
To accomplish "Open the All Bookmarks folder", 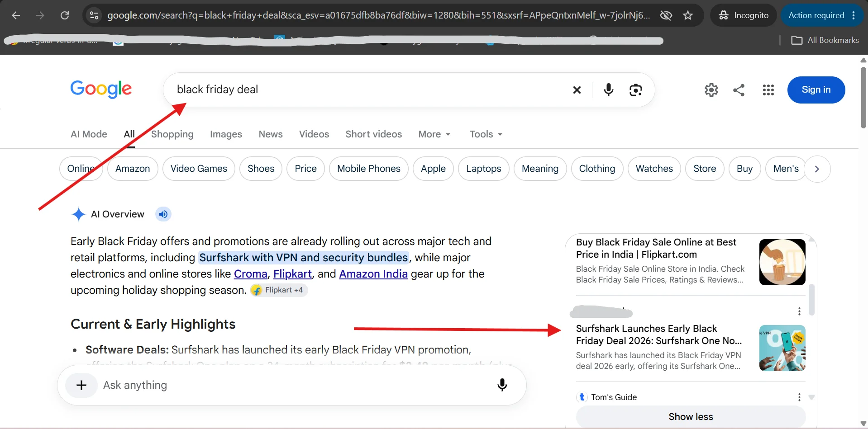I will click(825, 40).
